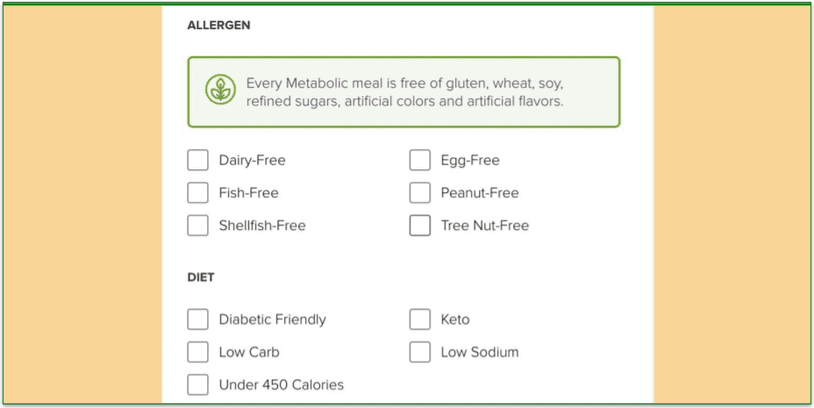Click the 'Tree Nut-Free' label text
This screenshot has width=814, height=408.
(x=485, y=226)
